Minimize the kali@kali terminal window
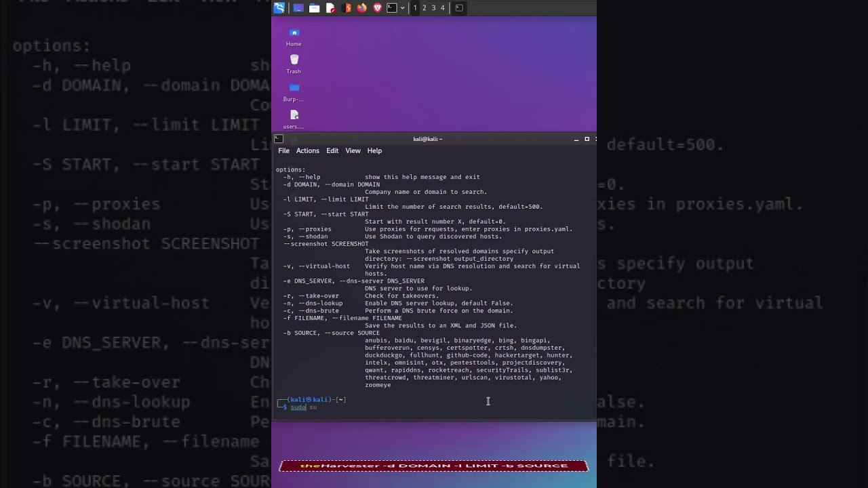 pyautogui.click(x=576, y=139)
